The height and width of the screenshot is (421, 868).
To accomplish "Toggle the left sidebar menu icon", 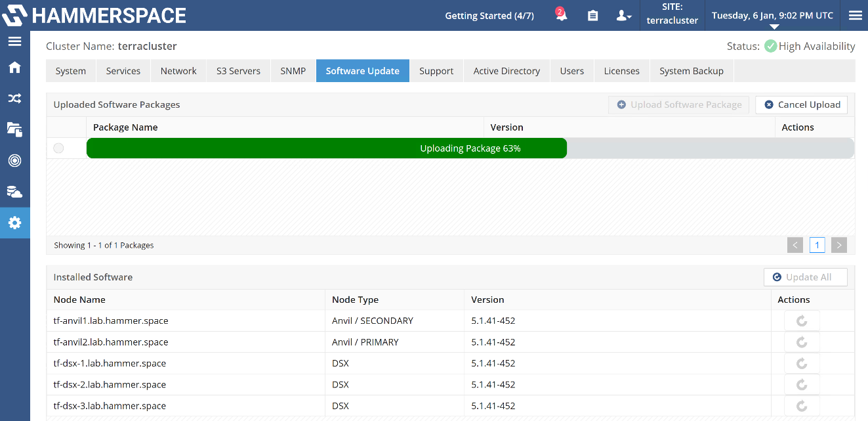I will pyautogui.click(x=14, y=41).
